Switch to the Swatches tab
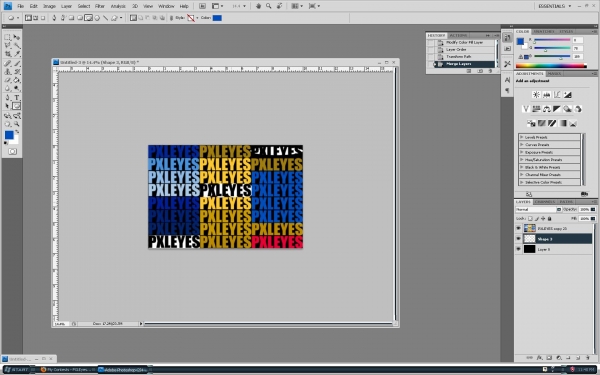This screenshot has width=600, height=375. click(543, 31)
